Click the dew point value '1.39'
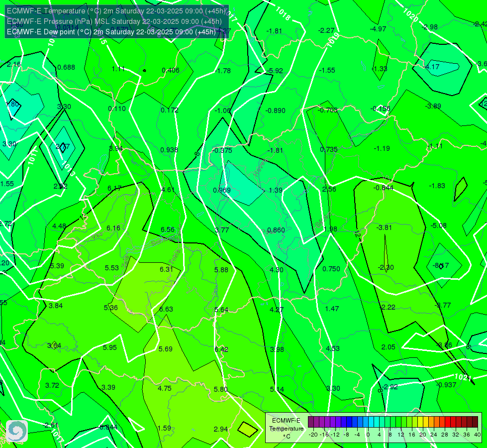 (276, 190)
